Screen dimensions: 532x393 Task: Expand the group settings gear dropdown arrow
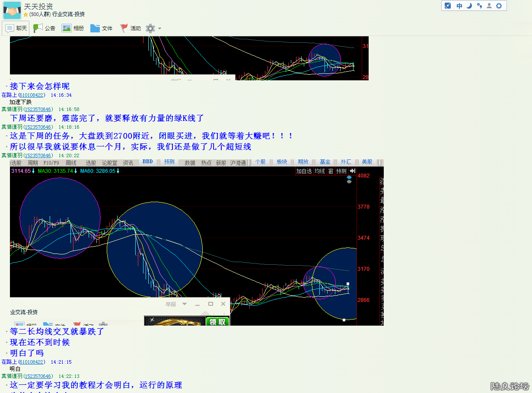[x=159, y=29]
